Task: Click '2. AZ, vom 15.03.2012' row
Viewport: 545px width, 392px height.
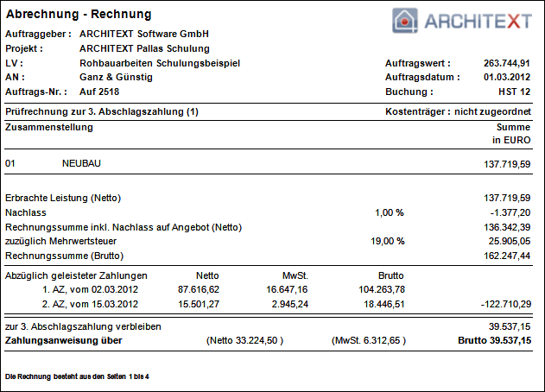Action: pos(90,304)
